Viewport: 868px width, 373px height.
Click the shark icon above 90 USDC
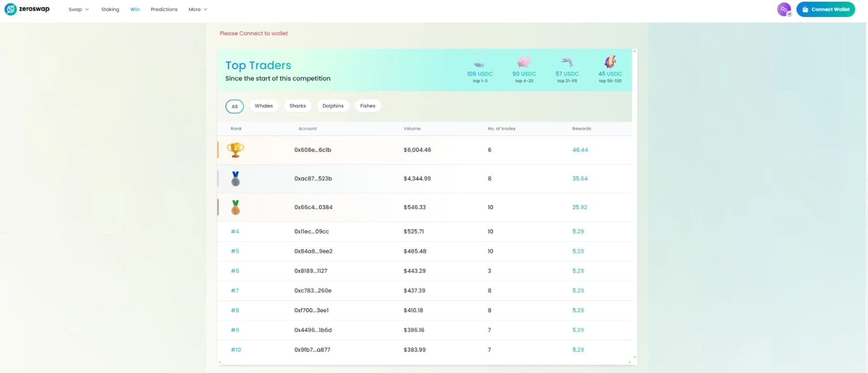pyautogui.click(x=524, y=62)
